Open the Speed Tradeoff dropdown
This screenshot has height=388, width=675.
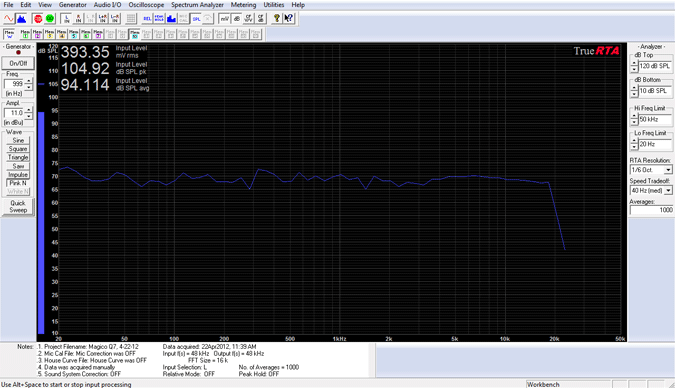click(x=651, y=190)
